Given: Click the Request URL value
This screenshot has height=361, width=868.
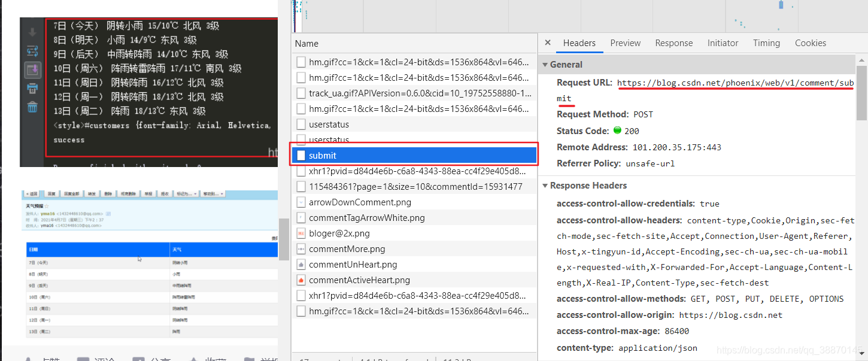Looking at the screenshot, I should click(735, 90).
